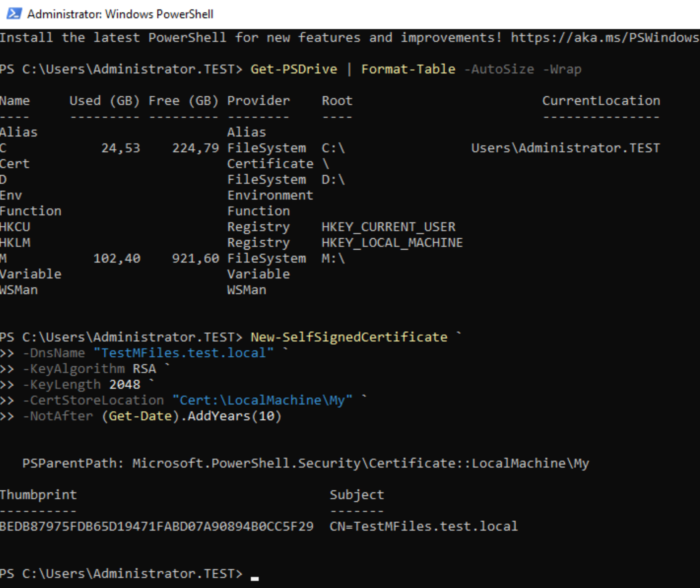Click the 'WSMan' drive name in Name column
Screen dimensions: 700x588
(x=19, y=290)
